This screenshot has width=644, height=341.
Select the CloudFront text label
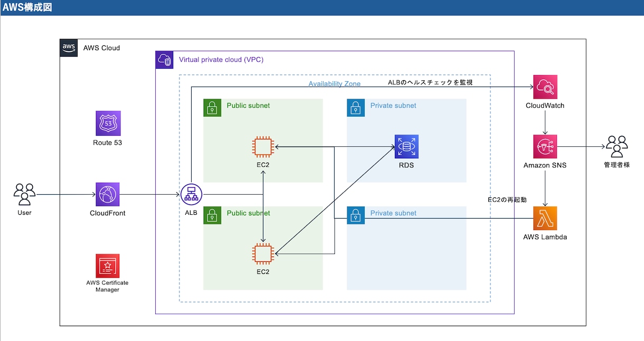click(x=108, y=213)
